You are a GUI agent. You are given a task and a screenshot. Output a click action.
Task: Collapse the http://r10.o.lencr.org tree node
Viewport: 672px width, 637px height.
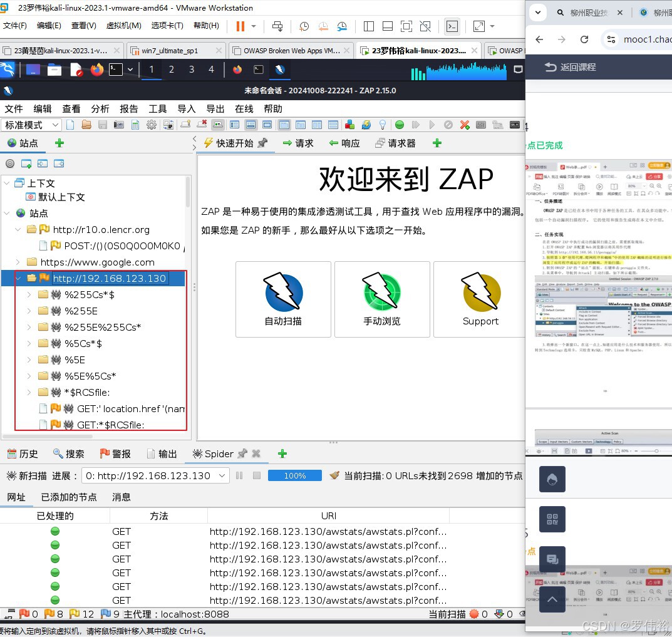tap(18, 229)
